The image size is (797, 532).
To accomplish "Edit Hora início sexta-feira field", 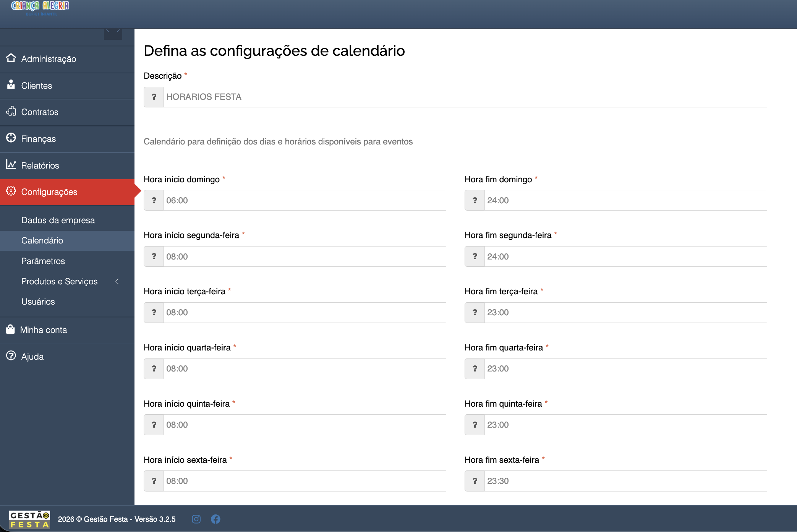I will point(305,481).
